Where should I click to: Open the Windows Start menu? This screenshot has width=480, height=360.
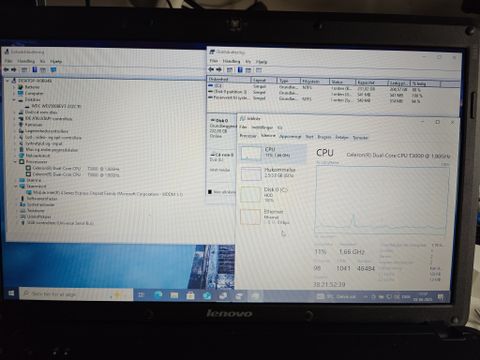point(11,293)
